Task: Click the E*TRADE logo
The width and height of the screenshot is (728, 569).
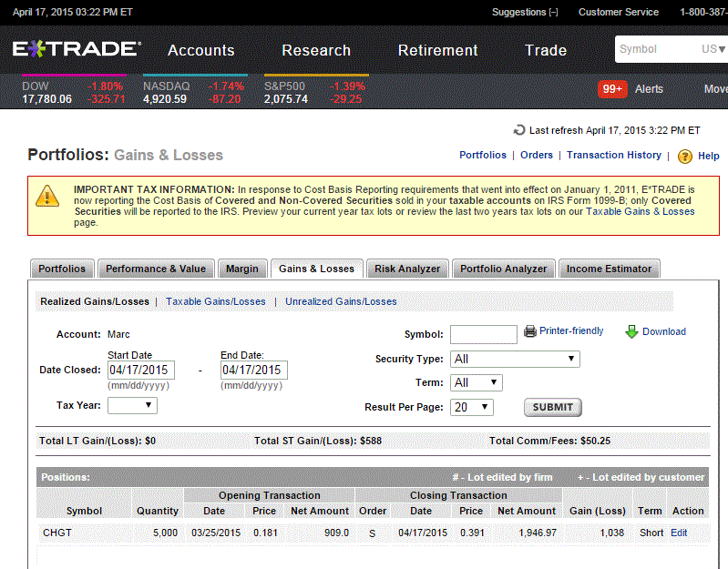Action: pos(77,48)
